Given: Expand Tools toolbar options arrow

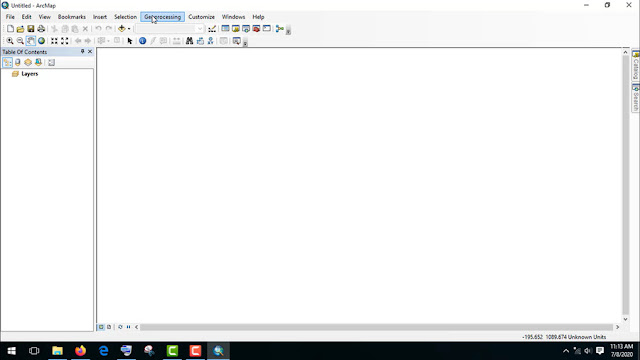Looking at the screenshot, I should coord(245,42).
